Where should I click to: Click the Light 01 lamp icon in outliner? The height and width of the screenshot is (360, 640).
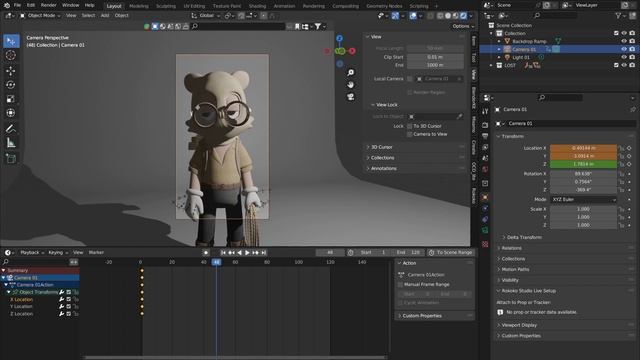pos(507,57)
